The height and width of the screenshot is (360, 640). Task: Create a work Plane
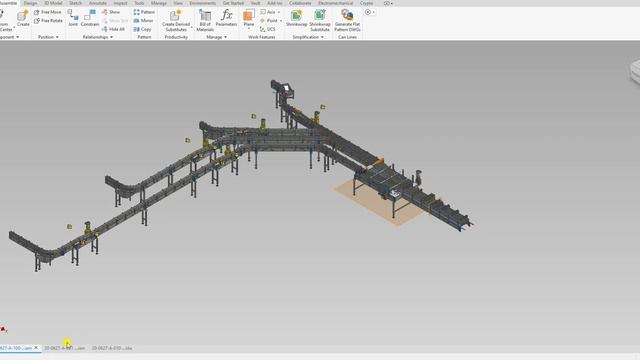click(249, 17)
